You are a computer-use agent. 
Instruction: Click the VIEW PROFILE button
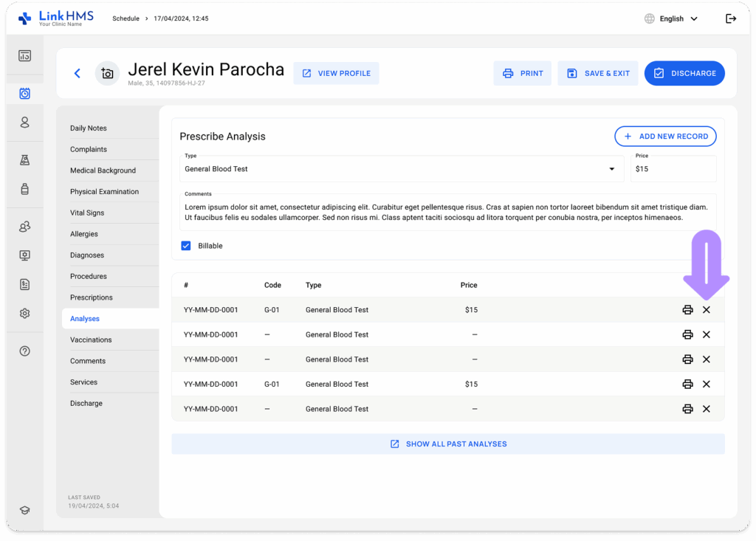point(336,73)
